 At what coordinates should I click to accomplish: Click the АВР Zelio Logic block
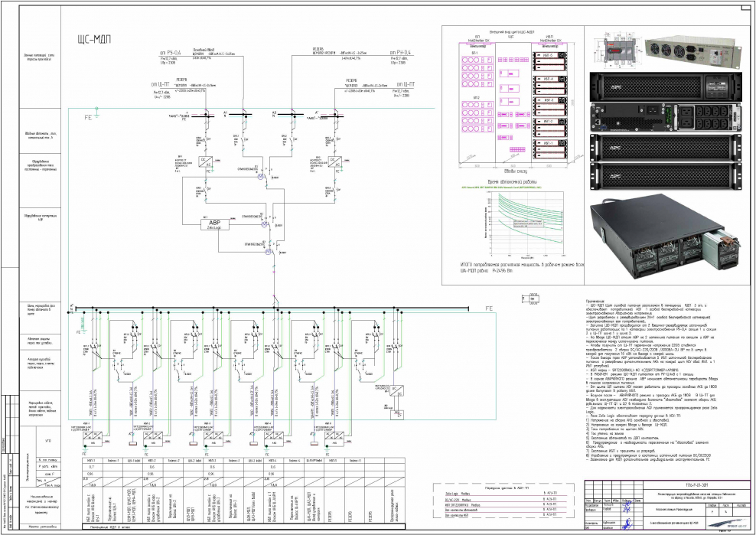point(214,224)
